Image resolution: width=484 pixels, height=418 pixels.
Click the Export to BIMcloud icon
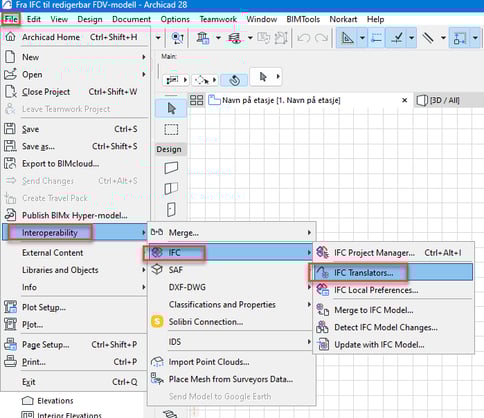point(10,163)
